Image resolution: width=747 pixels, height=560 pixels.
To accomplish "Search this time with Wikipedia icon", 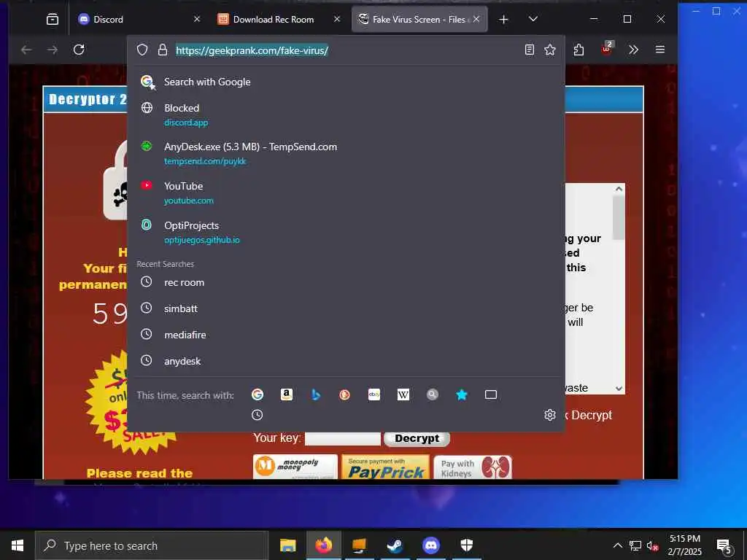I will (403, 394).
